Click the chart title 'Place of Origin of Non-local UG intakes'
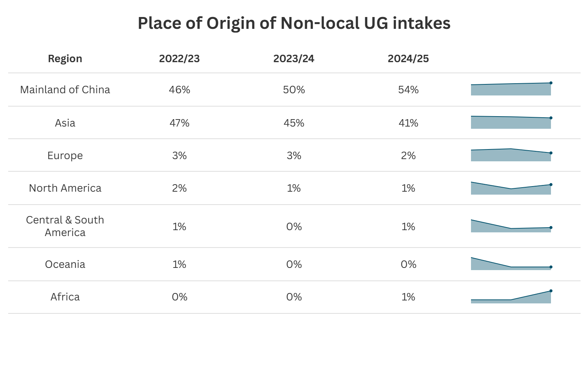Screen dimensions: 588x370 tap(294, 23)
